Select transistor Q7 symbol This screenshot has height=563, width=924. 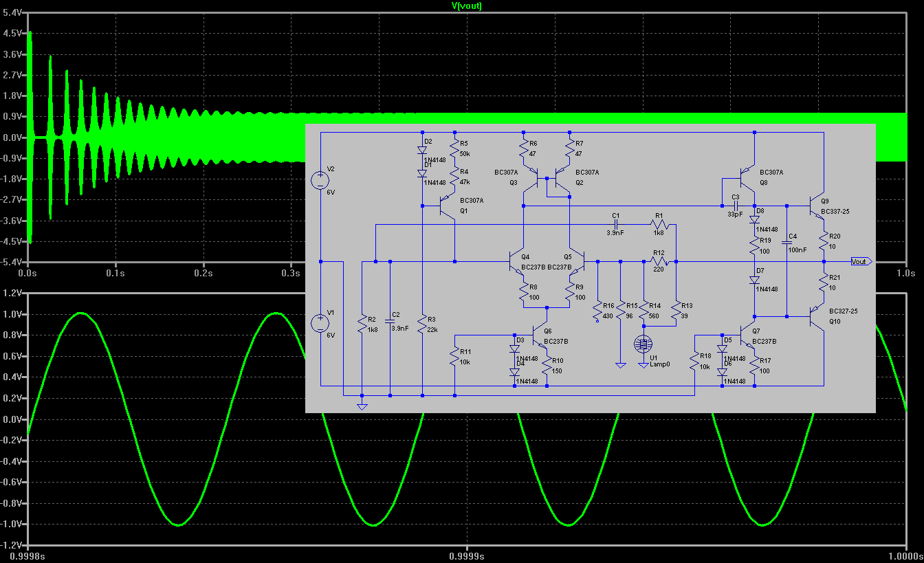749,335
